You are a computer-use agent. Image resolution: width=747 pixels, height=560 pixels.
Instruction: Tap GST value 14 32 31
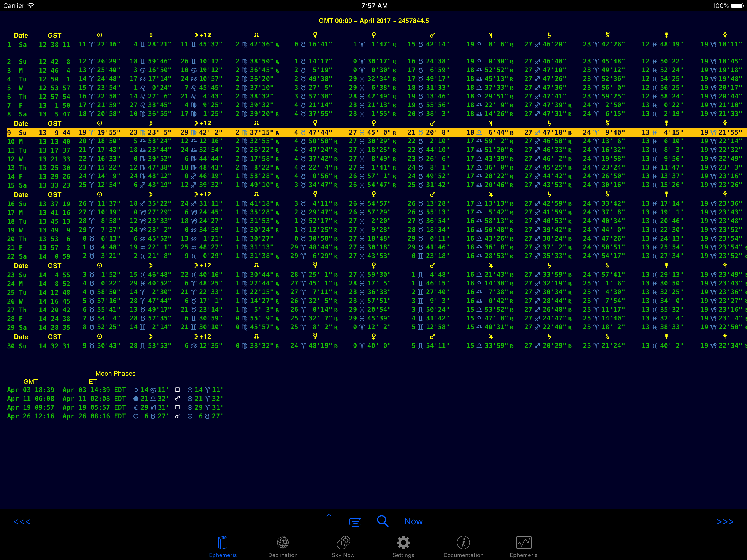[54, 346]
